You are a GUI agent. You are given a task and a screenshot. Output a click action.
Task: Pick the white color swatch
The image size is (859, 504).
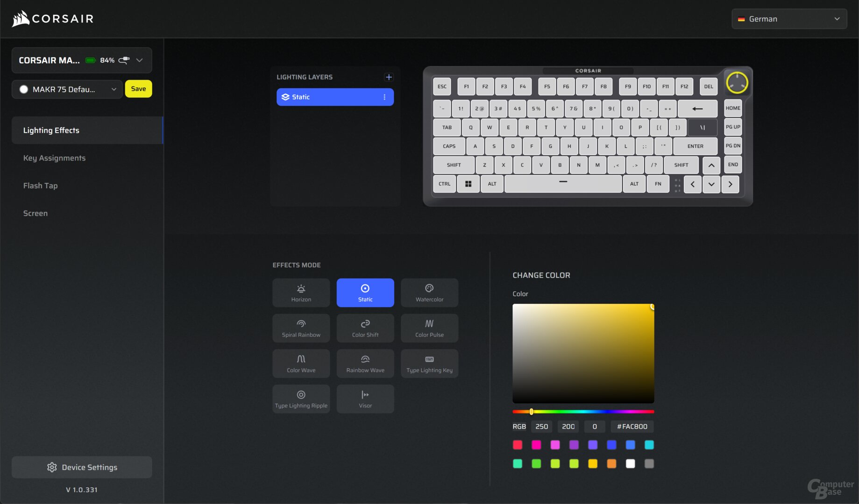click(630, 463)
